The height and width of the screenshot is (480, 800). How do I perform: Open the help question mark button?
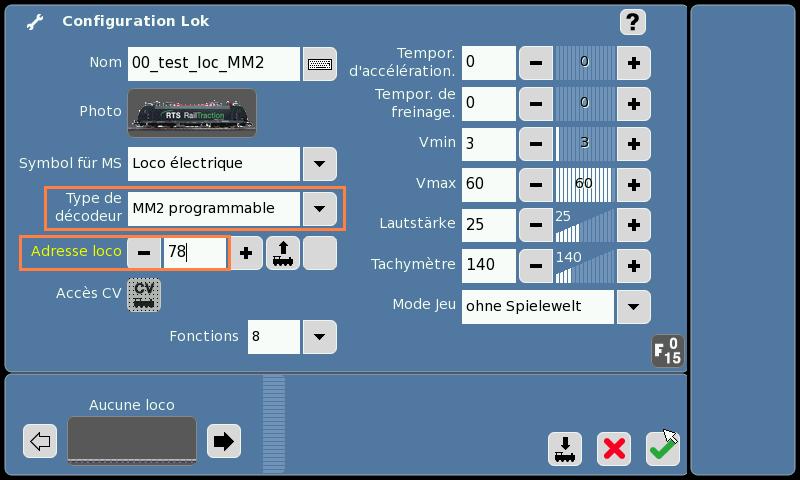633,22
